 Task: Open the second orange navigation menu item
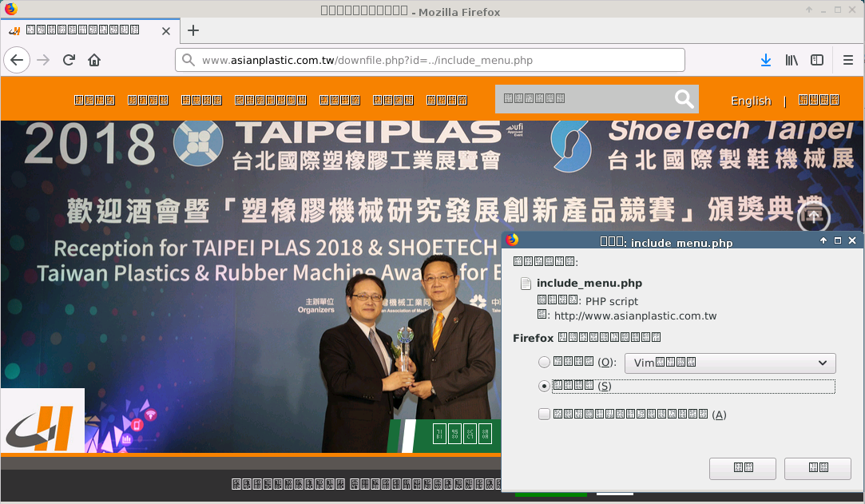click(148, 100)
